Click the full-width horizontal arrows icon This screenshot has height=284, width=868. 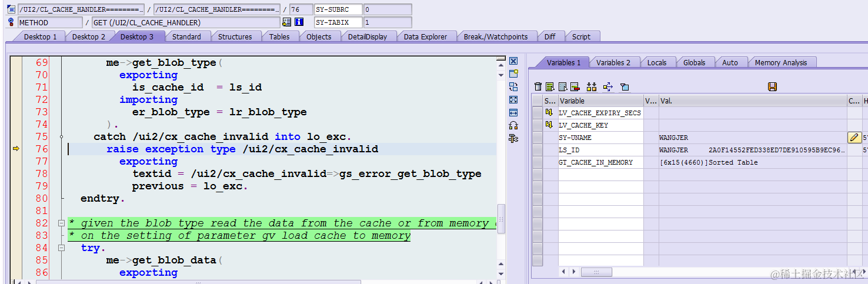point(513,112)
